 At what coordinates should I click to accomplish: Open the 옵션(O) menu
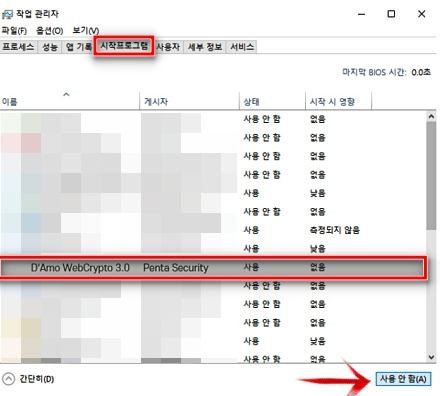49,31
